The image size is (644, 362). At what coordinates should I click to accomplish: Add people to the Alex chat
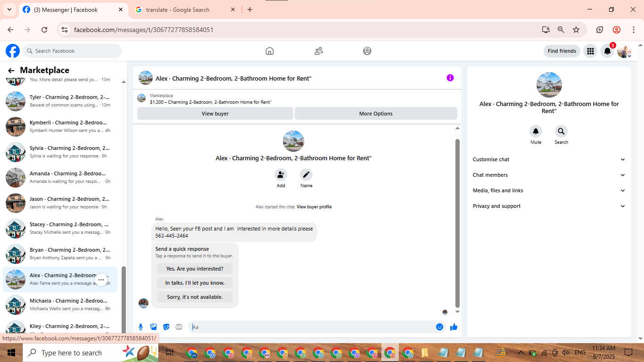tap(281, 175)
